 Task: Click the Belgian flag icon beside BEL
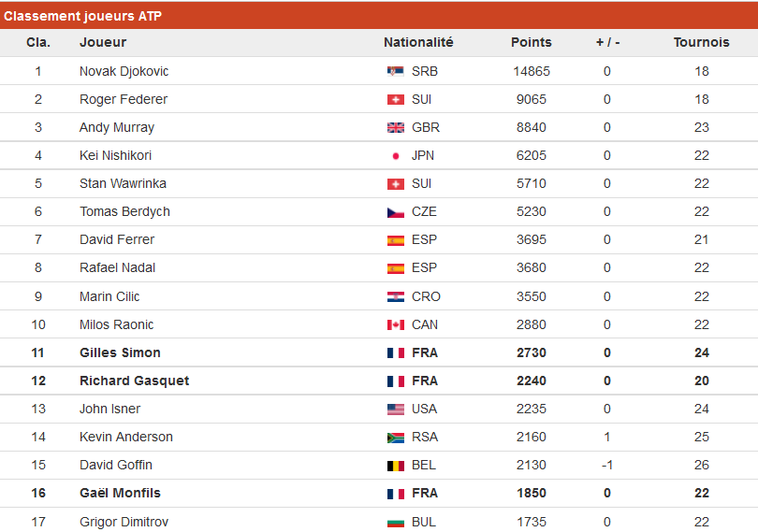pos(396,466)
